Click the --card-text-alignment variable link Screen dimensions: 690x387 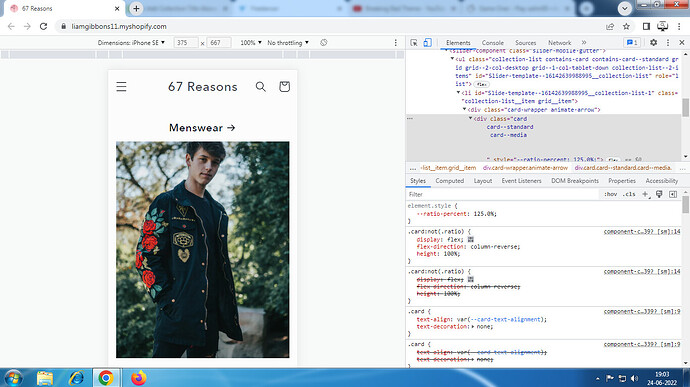(x=505, y=320)
